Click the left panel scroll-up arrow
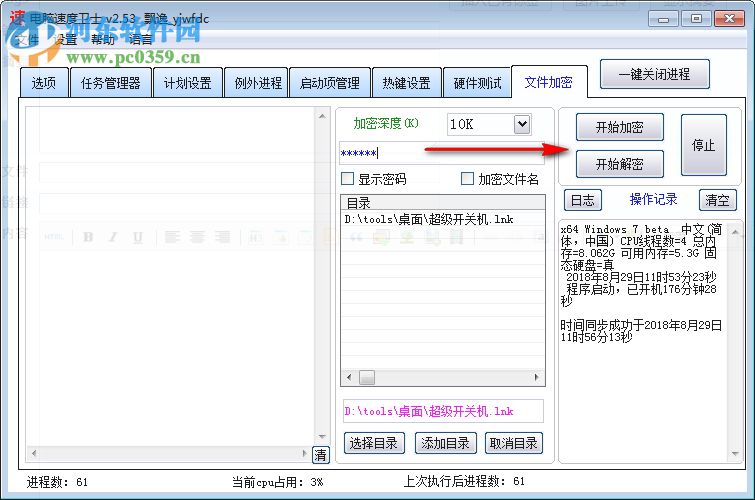 point(322,116)
